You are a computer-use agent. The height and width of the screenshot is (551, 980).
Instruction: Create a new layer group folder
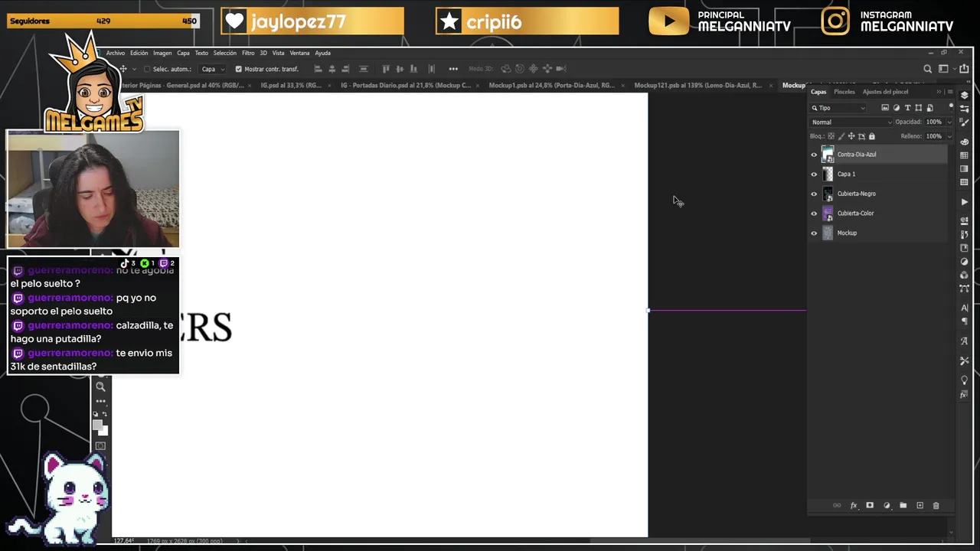pyautogui.click(x=903, y=506)
